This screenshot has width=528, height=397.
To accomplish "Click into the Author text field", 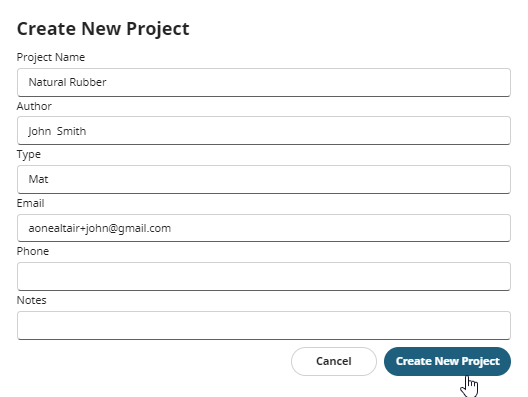I will (264, 131).
